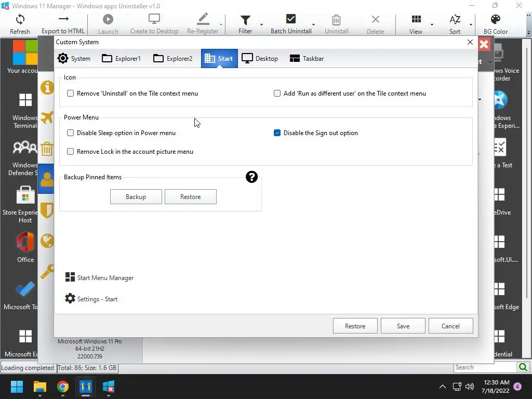This screenshot has width=532, height=399.
Task: Click the volume speaker tray icon
Action: pyautogui.click(x=470, y=387)
